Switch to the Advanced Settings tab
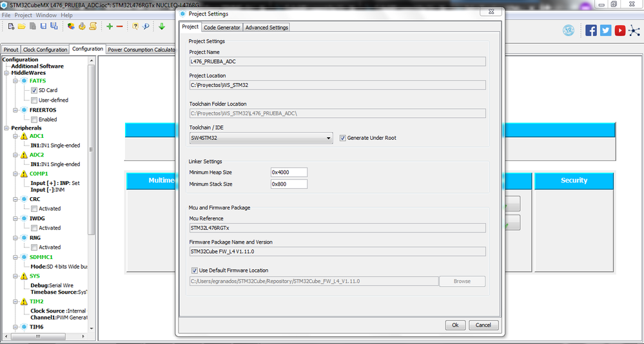644x344 pixels. click(x=266, y=28)
